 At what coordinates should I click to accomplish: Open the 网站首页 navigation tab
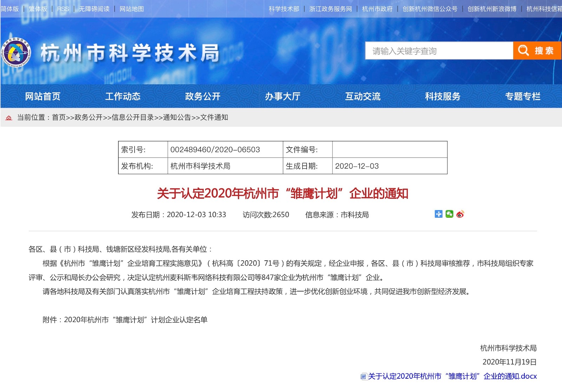tap(43, 96)
